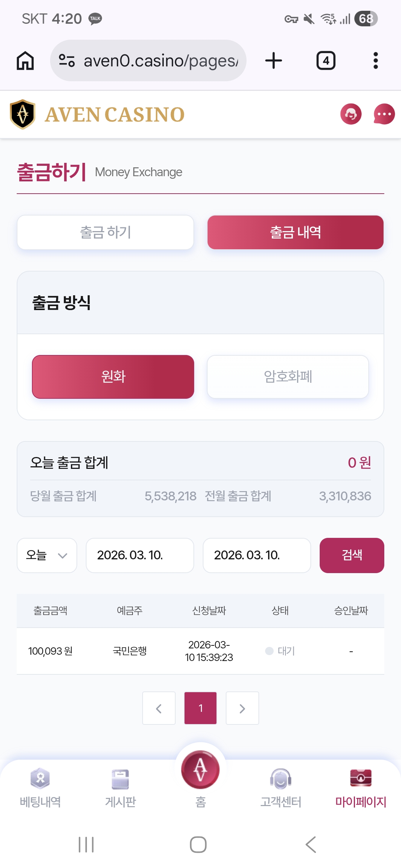Screen dimensions: 401x868
Task: Open the chat bubble icon in header
Action: 384,114
